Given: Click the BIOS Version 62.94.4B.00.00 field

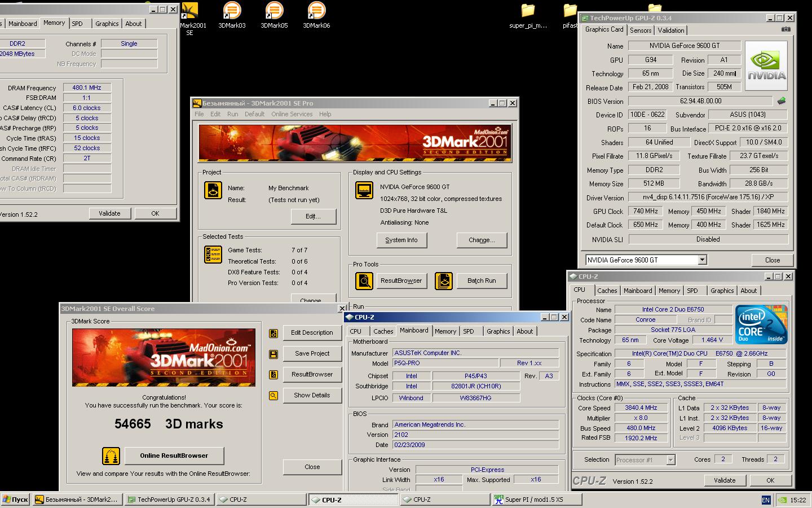Looking at the screenshot, I should pyautogui.click(x=700, y=101).
